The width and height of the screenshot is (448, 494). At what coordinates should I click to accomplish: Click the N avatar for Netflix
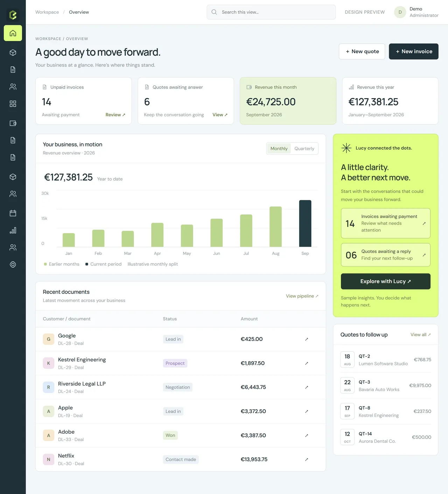(49, 459)
